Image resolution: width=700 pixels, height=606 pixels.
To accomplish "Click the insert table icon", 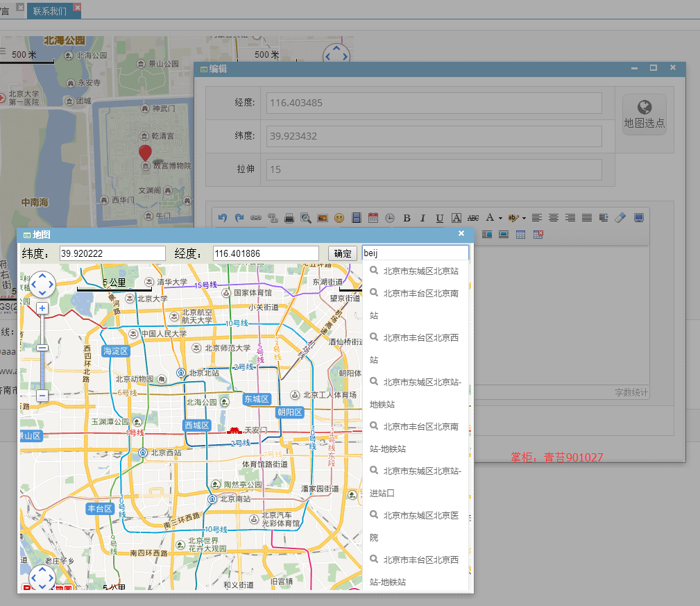I will pyautogui.click(x=520, y=235).
